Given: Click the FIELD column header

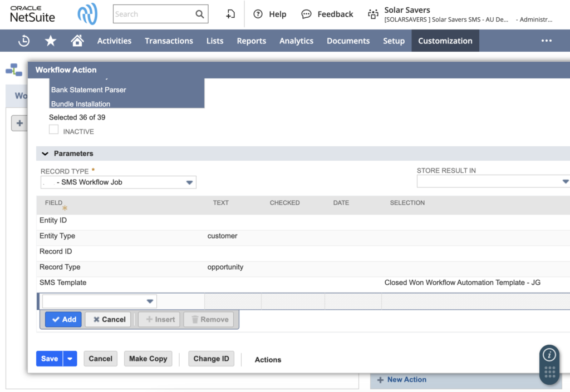Looking at the screenshot, I should (x=53, y=203).
